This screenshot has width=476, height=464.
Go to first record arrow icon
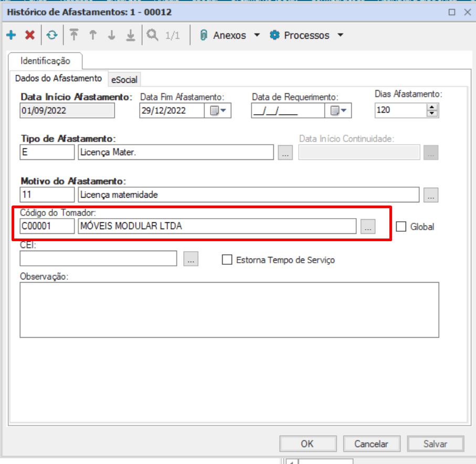pos(74,35)
